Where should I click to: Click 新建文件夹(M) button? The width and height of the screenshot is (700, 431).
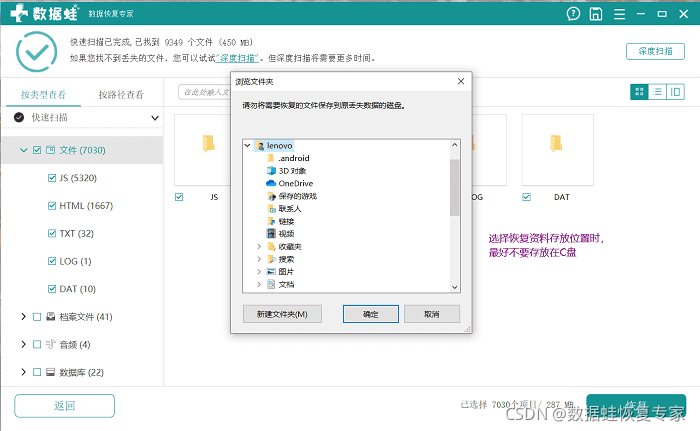click(282, 314)
